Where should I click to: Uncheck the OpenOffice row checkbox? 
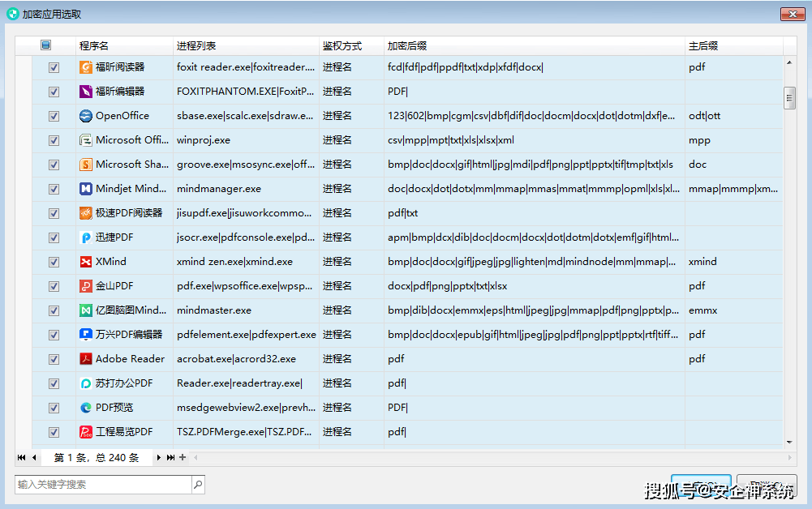(54, 117)
